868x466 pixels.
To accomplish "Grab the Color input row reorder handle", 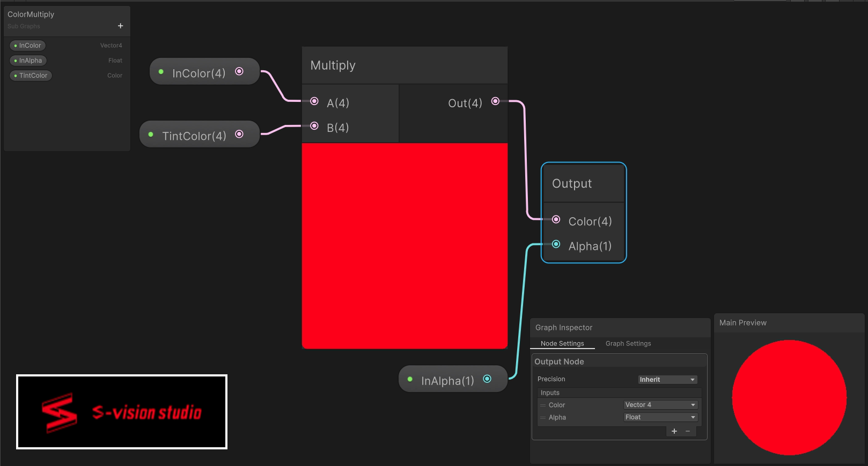I will [543, 405].
